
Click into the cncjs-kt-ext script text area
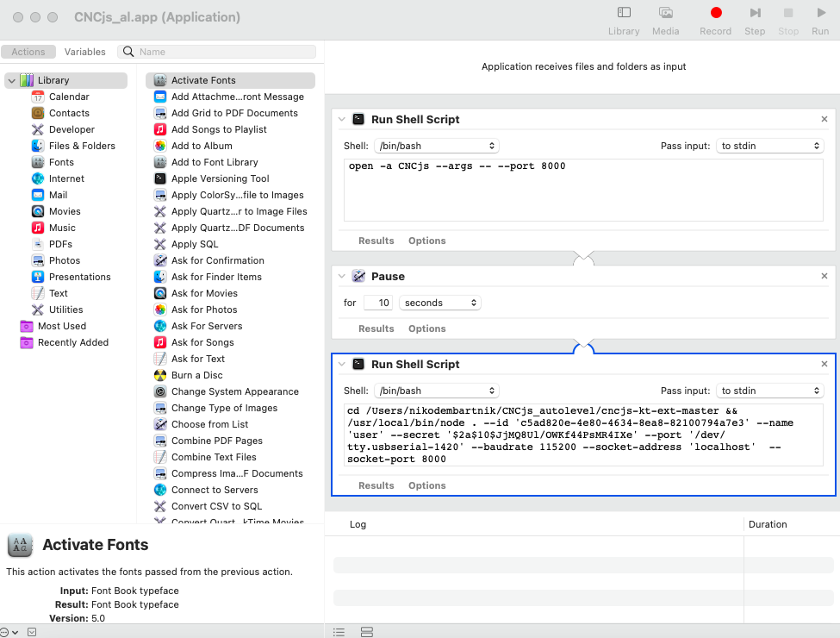pyautogui.click(x=583, y=435)
